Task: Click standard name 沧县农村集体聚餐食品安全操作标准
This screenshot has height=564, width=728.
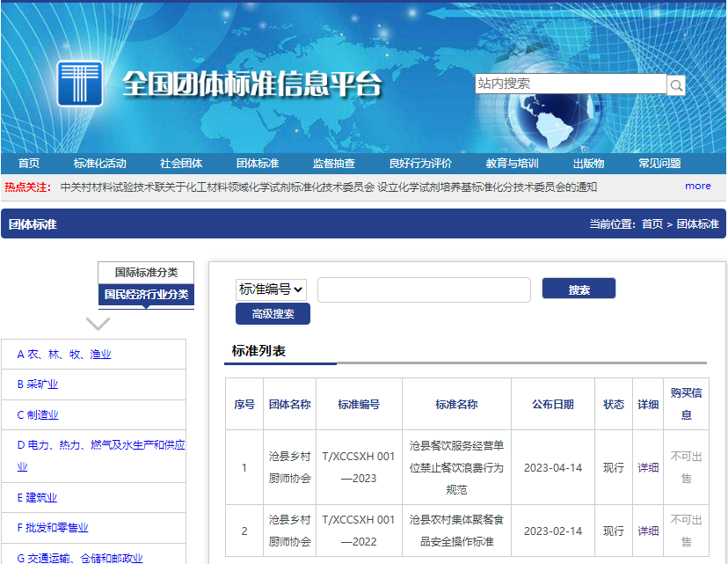Action: (x=456, y=531)
